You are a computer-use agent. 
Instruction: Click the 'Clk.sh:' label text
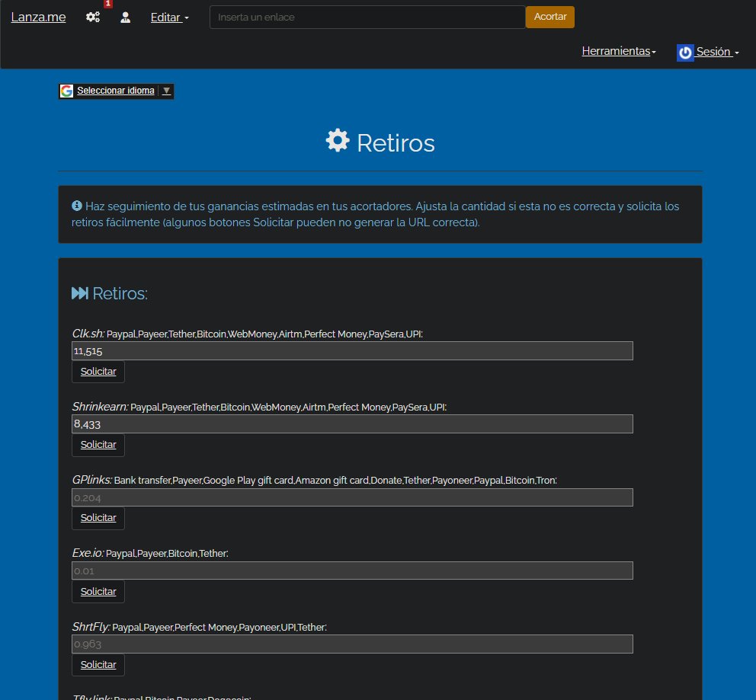[88, 334]
